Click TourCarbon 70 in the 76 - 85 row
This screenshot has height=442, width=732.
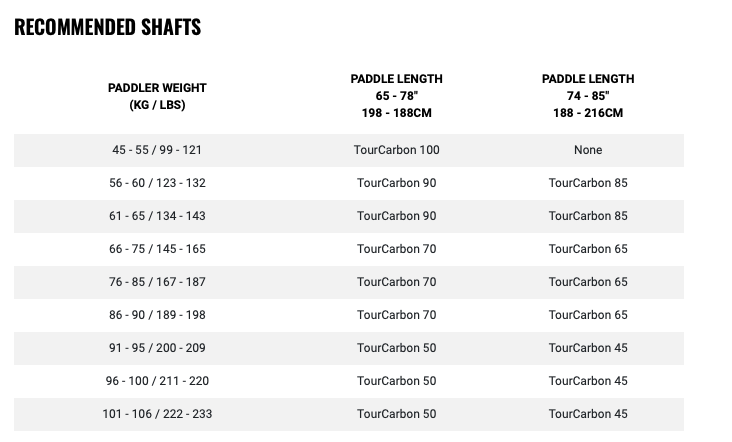(396, 282)
